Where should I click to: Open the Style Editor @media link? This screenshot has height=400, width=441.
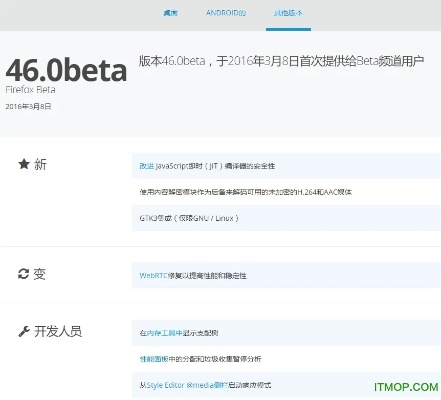(187, 385)
